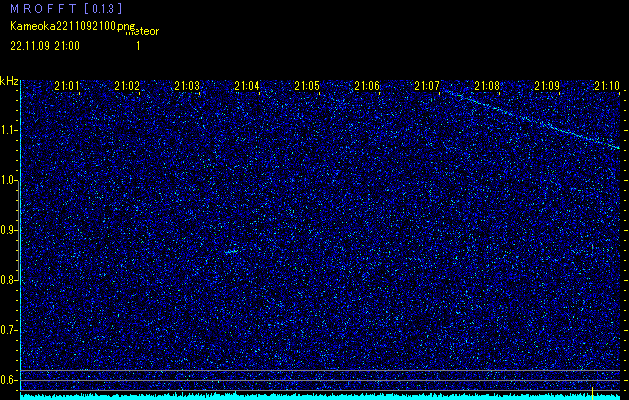
Task: Click the 21:06 time axis label
Action: pyautogui.click(x=367, y=85)
